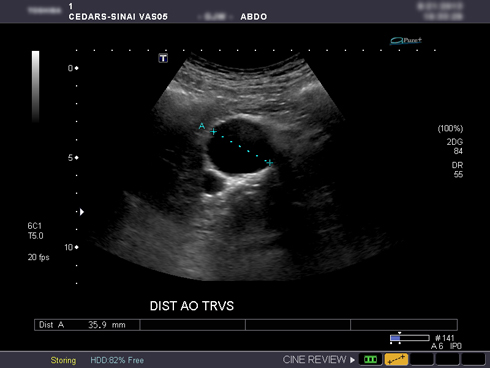Select the lower-right caliper cross of measurement A
Viewport: 490px width, 368px height.
pos(270,163)
